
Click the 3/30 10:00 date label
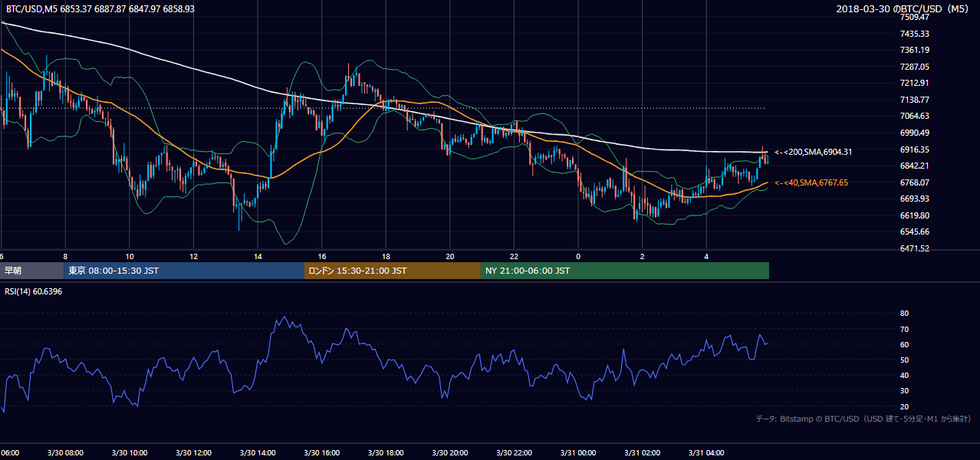coord(130,453)
